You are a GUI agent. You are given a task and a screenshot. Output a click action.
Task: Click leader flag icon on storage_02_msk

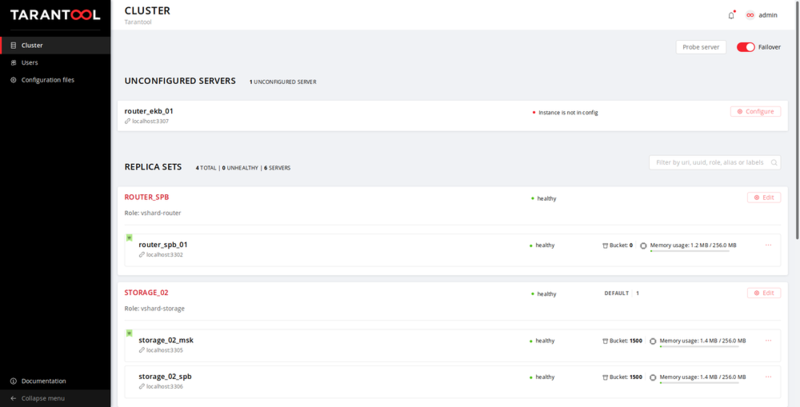[x=129, y=332]
